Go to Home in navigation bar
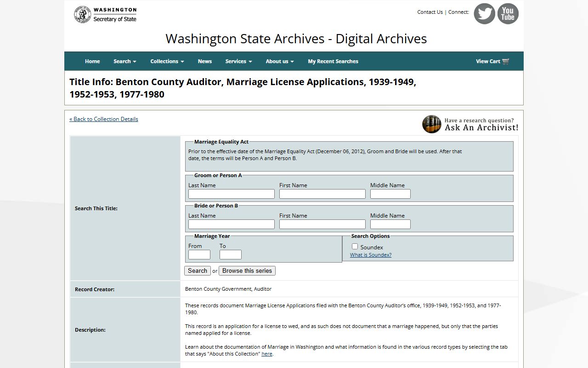Image resolution: width=588 pixels, height=368 pixels. pos(92,61)
